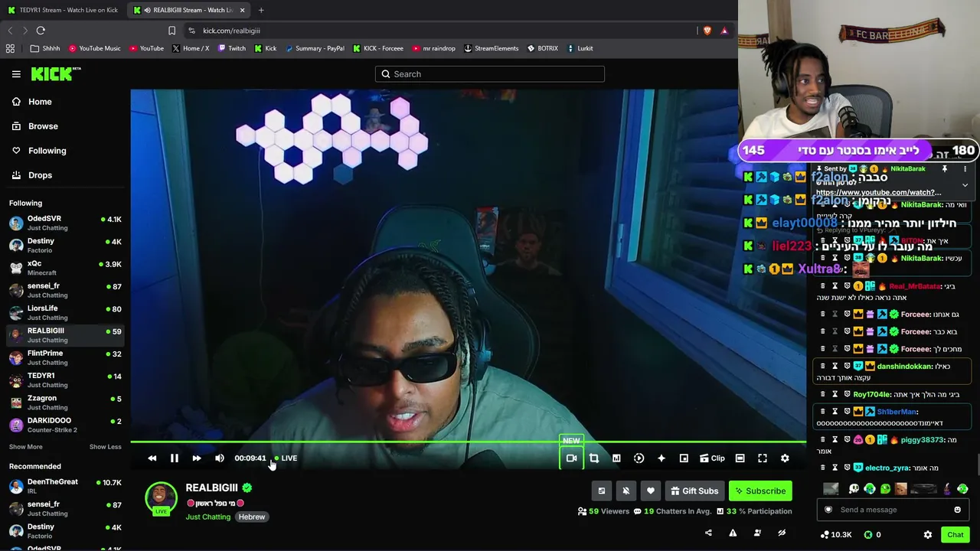
Task: Rewind the stream with the rewind button
Action: (x=152, y=458)
